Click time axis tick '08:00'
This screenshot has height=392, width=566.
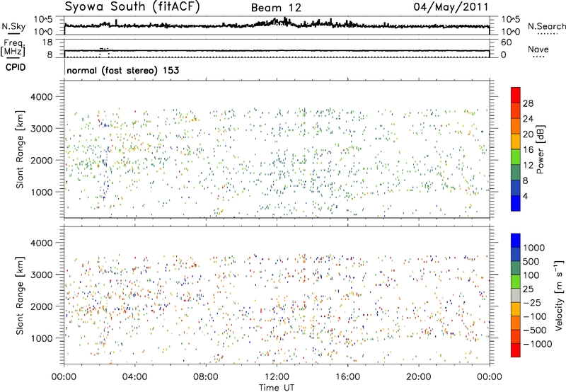tap(206, 377)
